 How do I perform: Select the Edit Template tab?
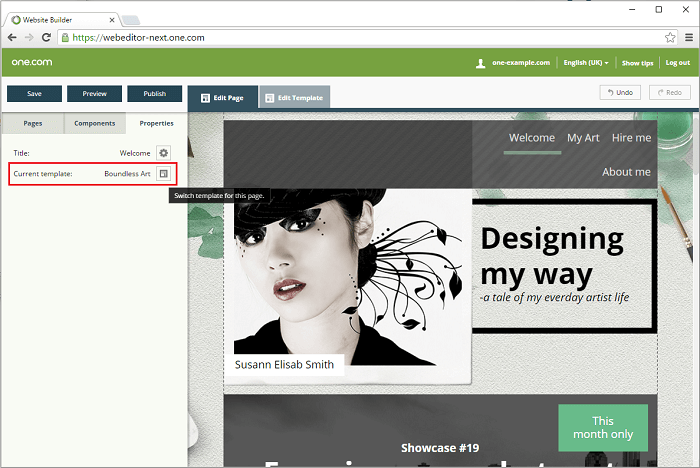pos(294,97)
